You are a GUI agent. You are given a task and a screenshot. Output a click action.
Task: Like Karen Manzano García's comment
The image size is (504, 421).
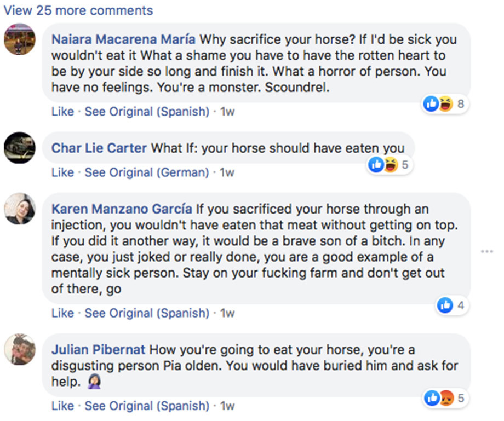62,313
